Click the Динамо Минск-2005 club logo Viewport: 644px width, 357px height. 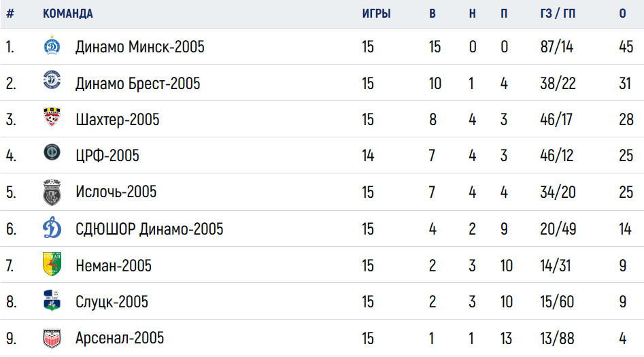52,46
